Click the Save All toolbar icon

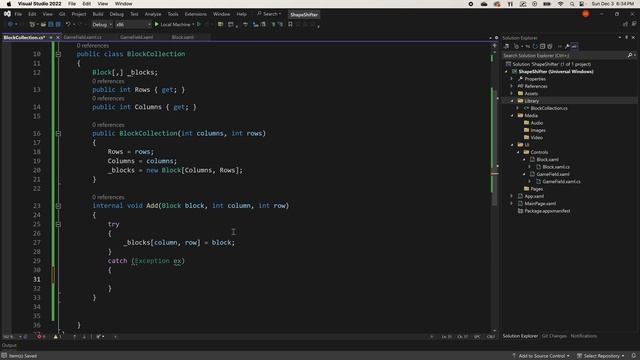[x=58, y=24]
